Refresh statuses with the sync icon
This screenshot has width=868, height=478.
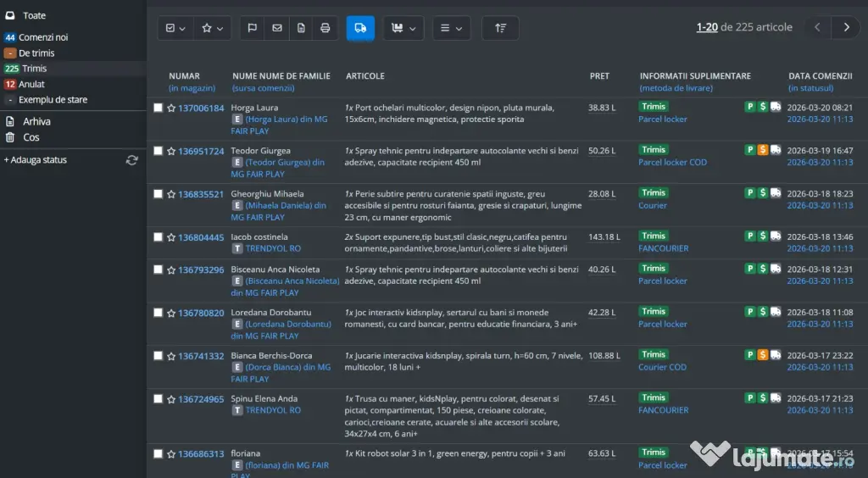tap(131, 160)
